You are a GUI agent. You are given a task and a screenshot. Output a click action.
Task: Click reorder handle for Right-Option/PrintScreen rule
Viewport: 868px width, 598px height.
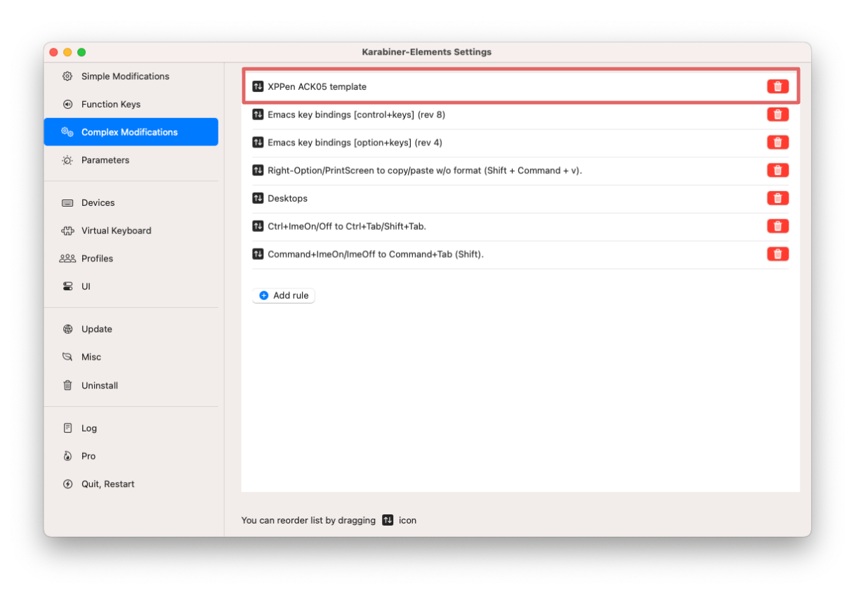click(258, 170)
